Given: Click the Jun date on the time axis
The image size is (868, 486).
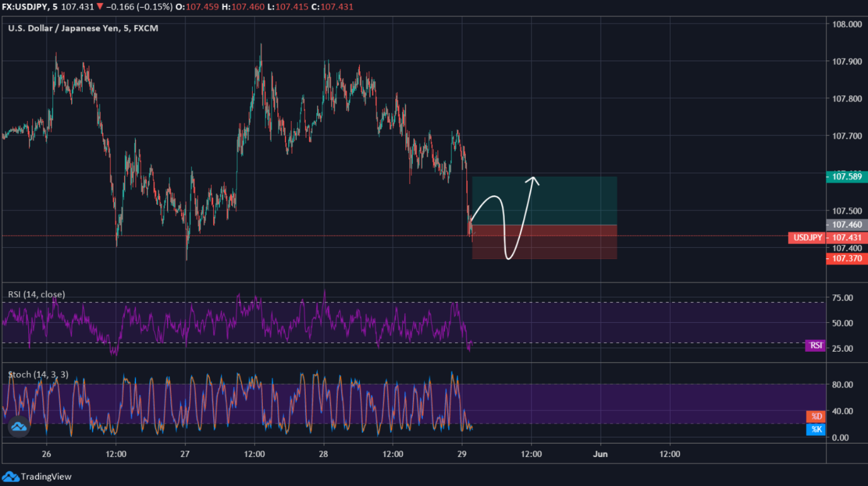Looking at the screenshot, I should [x=601, y=454].
